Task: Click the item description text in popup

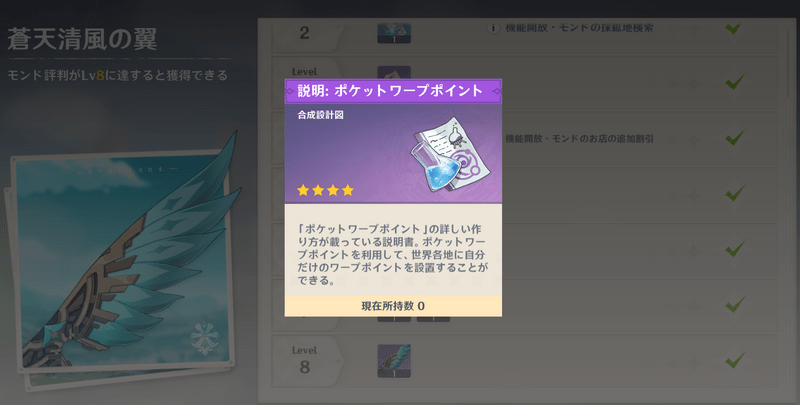Action: (392, 255)
